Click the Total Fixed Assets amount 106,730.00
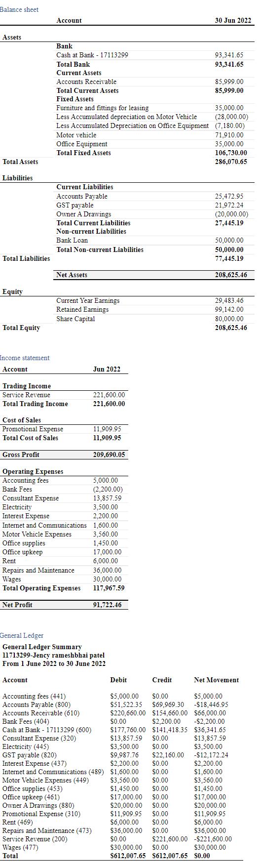The height and width of the screenshot is (868, 259). tap(231, 153)
